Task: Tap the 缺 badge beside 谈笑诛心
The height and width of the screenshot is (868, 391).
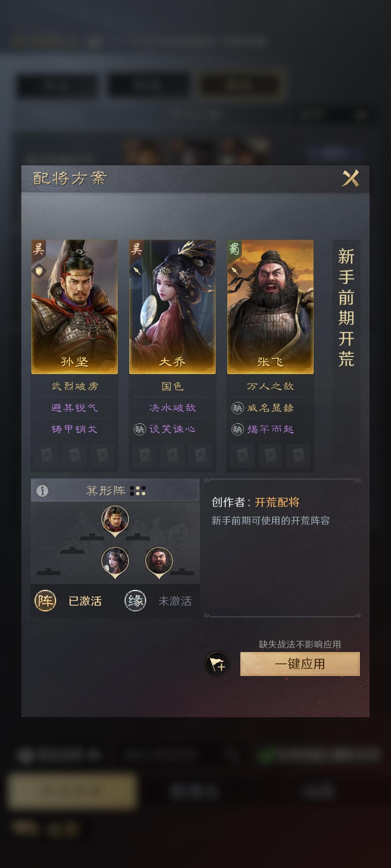Action: coord(140,429)
